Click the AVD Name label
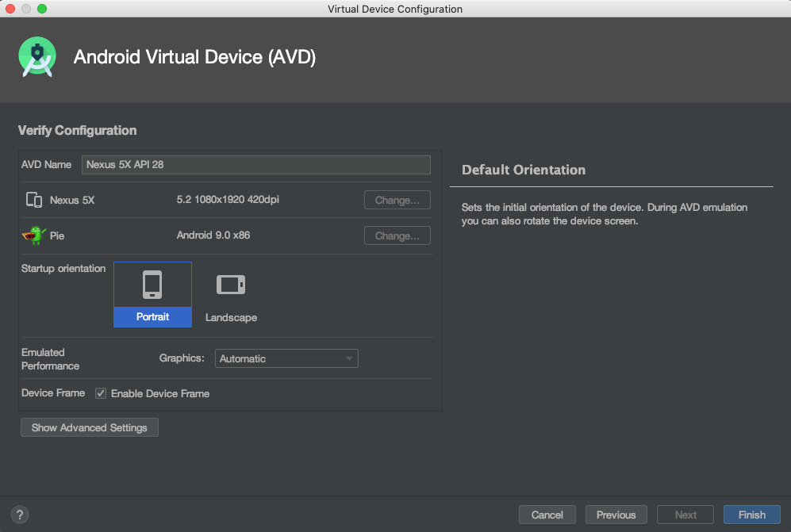The height and width of the screenshot is (532, 791). pos(46,165)
